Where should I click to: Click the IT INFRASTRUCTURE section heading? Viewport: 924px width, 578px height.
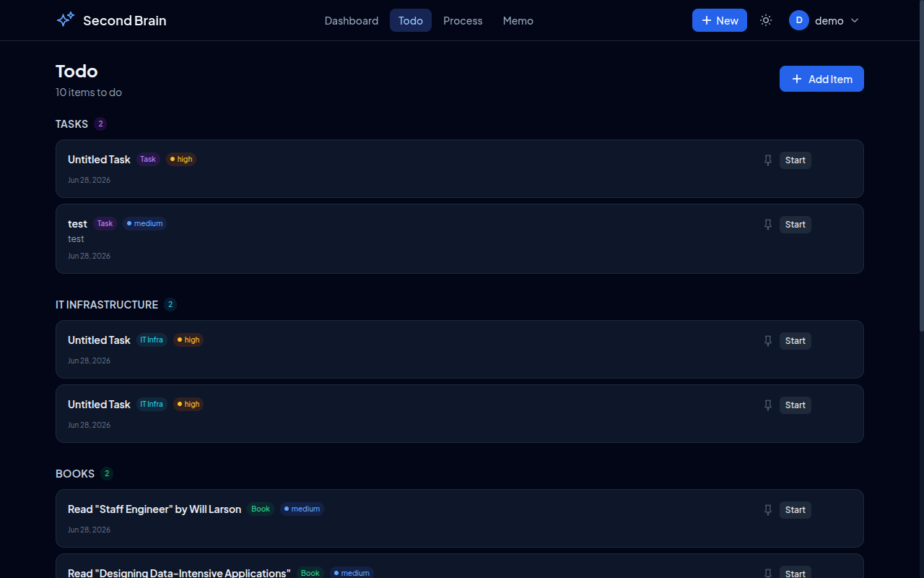[x=107, y=305]
